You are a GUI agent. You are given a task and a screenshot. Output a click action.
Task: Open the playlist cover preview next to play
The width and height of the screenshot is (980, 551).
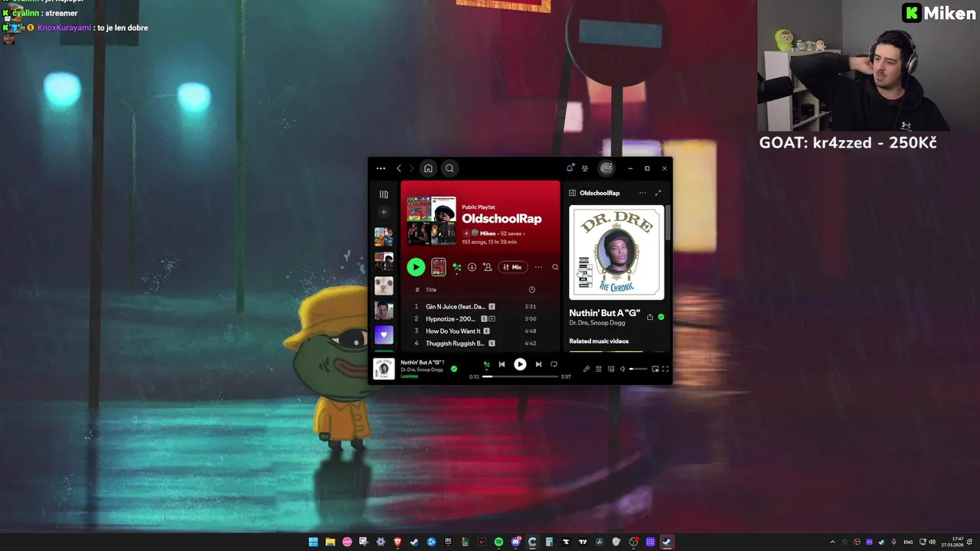(x=439, y=267)
